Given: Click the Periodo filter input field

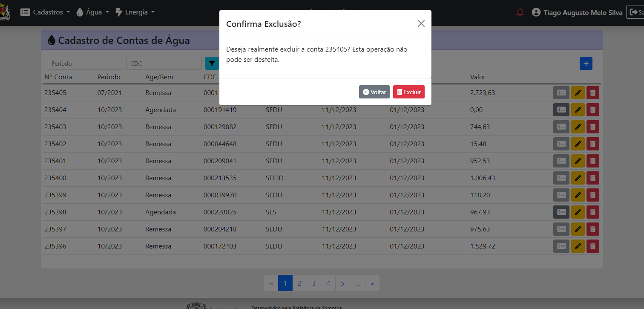Looking at the screenshot, I should (x=85, y=64).
